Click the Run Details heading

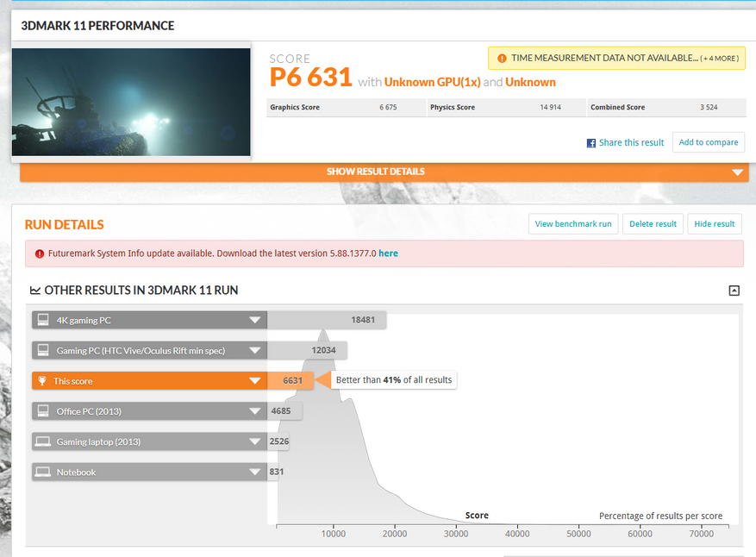tap(64, 225)
